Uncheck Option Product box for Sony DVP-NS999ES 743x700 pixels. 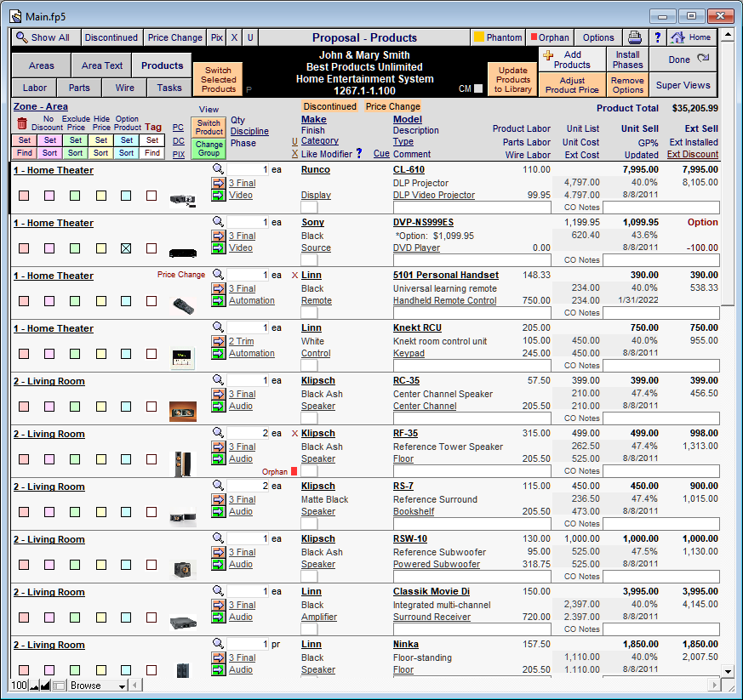pyautogui.click(x=126, y=248)
